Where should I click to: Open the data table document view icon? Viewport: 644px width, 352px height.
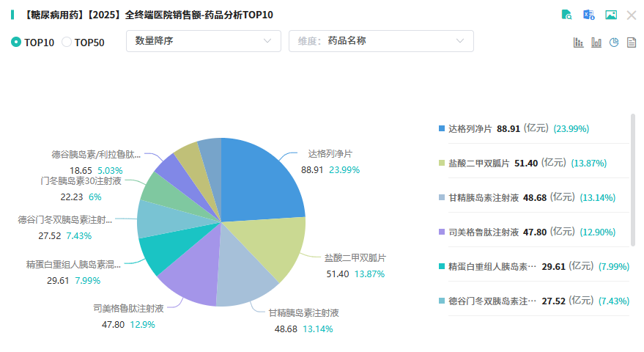[632, 42]
